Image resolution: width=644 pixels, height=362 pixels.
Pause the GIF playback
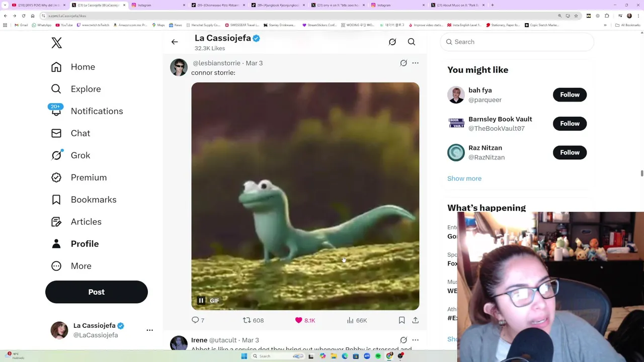pos(201,301)
